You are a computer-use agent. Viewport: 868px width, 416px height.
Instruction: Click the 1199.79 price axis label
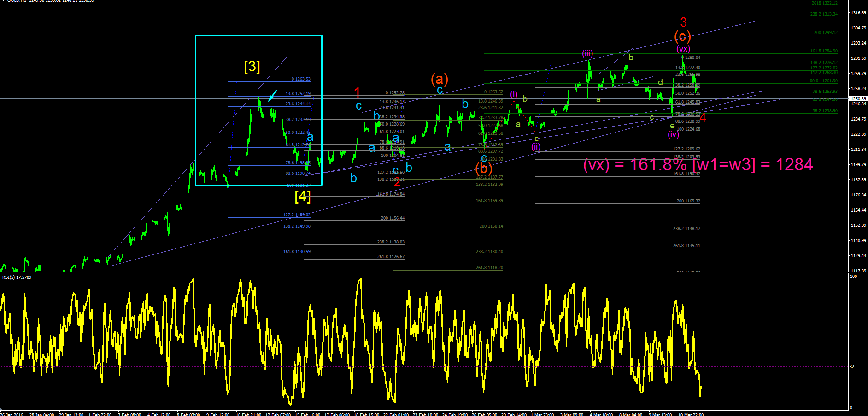858,165
